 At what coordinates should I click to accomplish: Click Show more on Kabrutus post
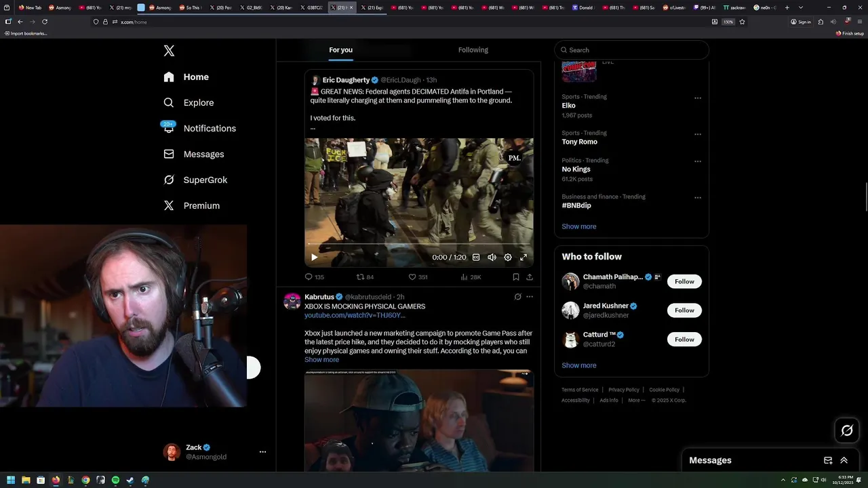coord(321,360)
